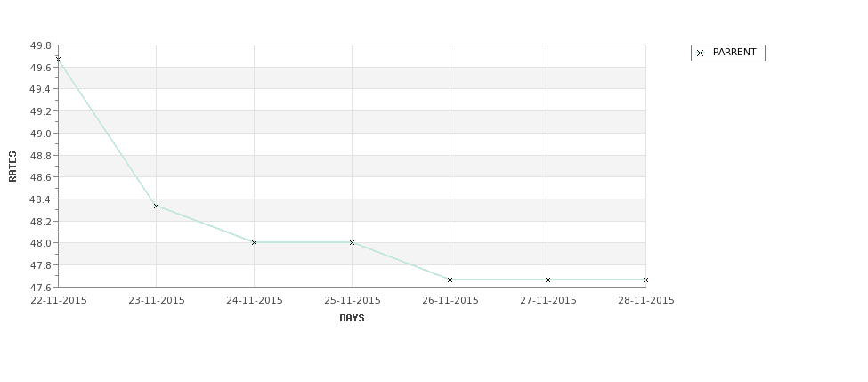The height and width of the screenshot is (382, 868).
Task: Click the 48.4 y-axis tick label
Action: click(41, 199)
